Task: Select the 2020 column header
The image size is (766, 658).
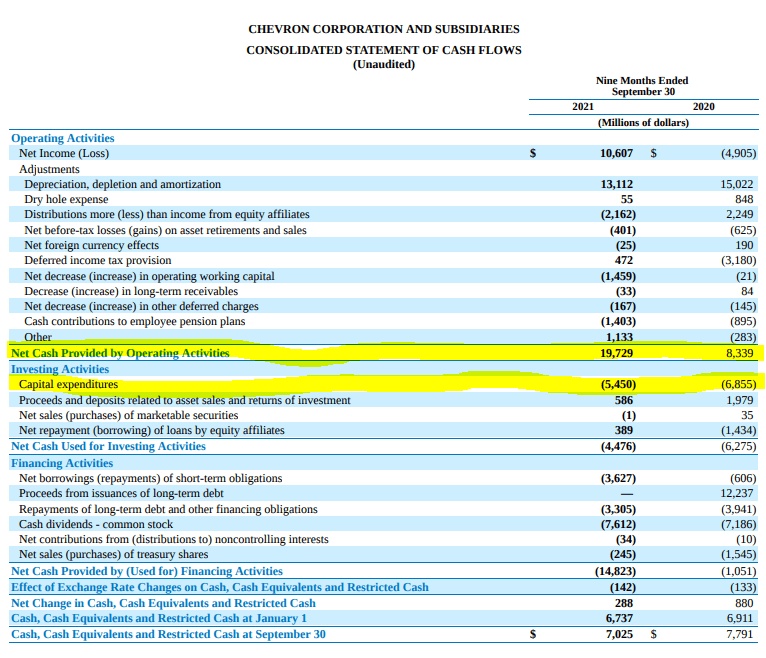Action: 703,106
